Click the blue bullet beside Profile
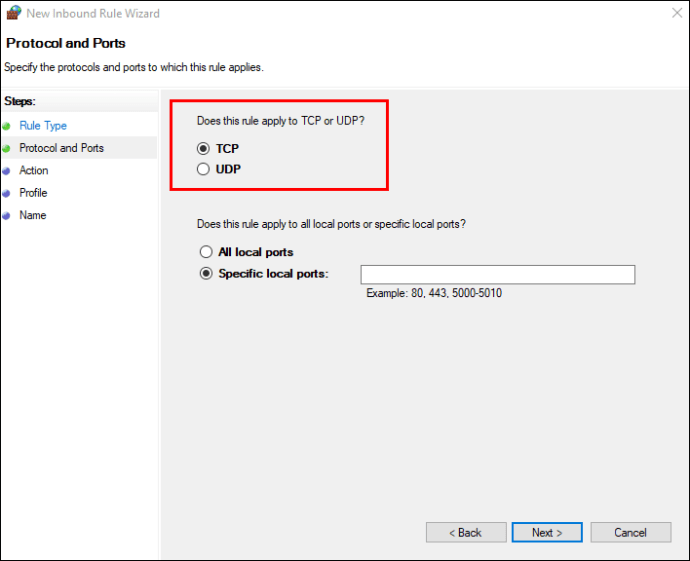690x561 pixels. (x=7, y=193)
